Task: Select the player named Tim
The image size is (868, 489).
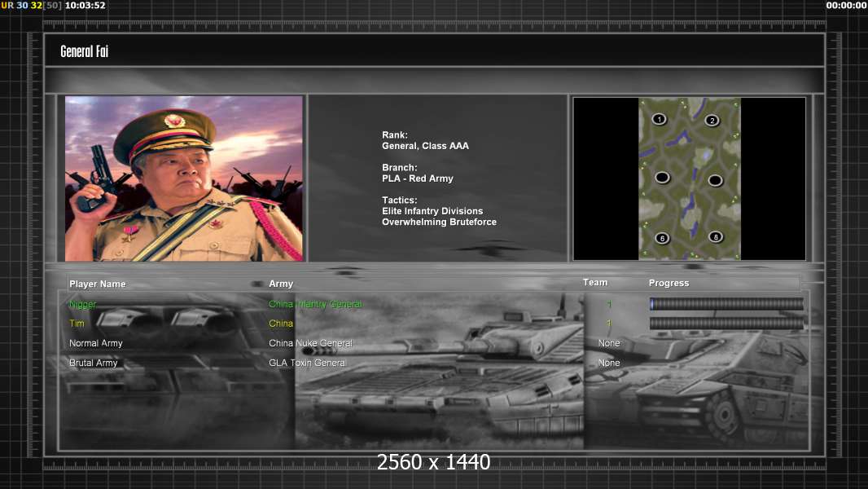Action: point(77,324)
